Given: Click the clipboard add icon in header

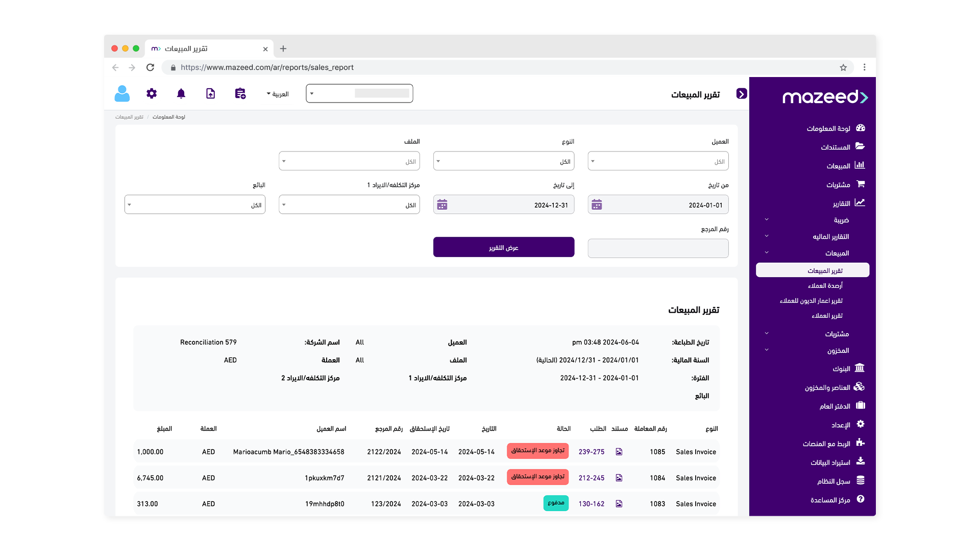Looking at the screenshot, I should click(x=240, y=93).
